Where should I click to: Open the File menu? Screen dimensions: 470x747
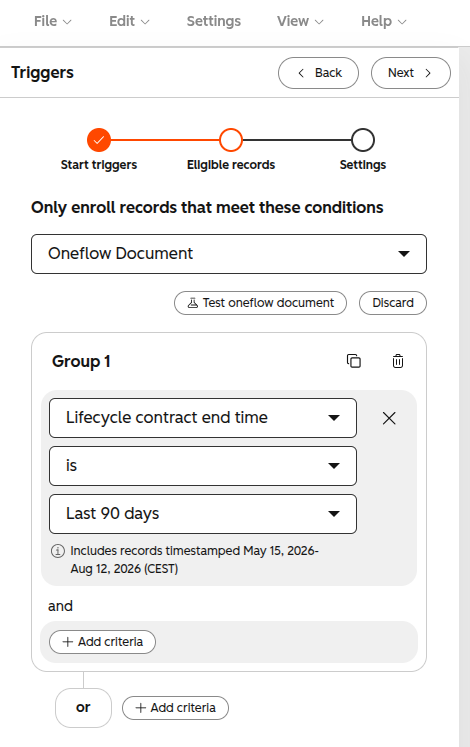(x=52, y=21)
